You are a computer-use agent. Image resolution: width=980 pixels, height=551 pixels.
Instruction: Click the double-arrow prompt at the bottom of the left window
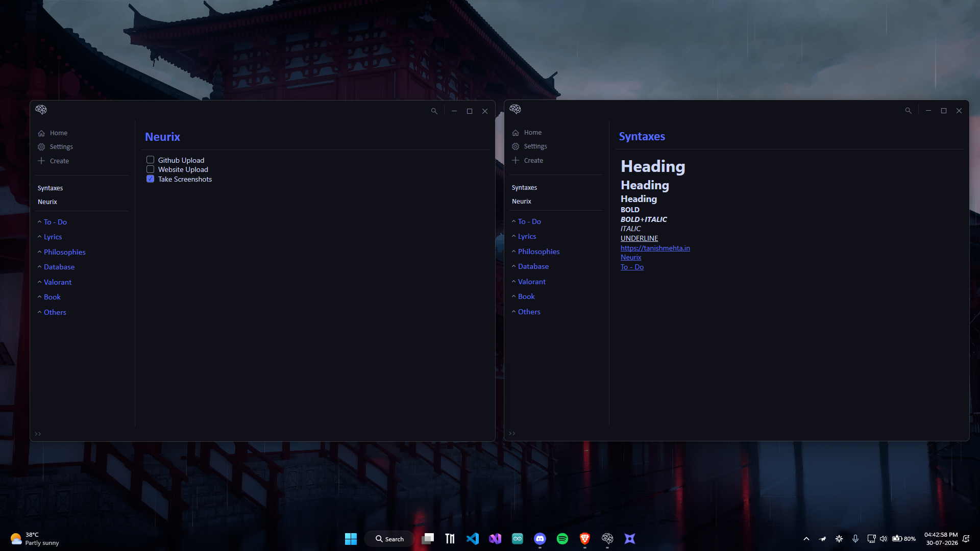[38, 434]
